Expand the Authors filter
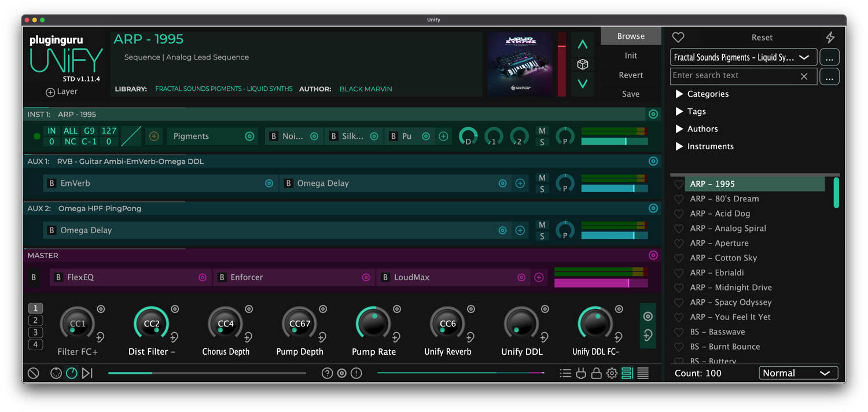 (x=679, y=128)
